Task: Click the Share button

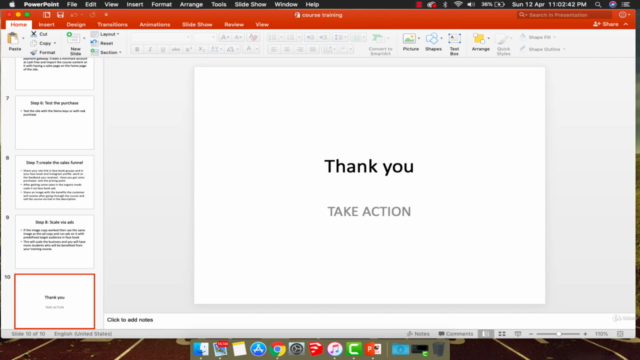Action: point(606,24)
